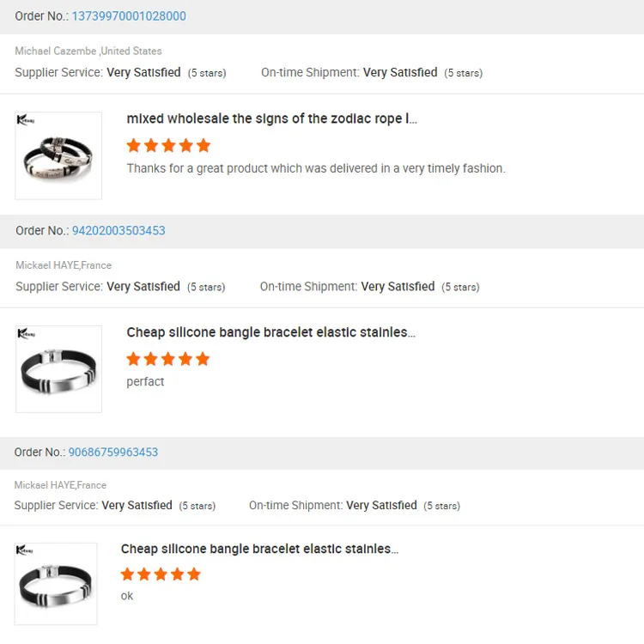Open order number 13739970001028000 link
The image size is (644, 644).
click(x=129, y=16)
